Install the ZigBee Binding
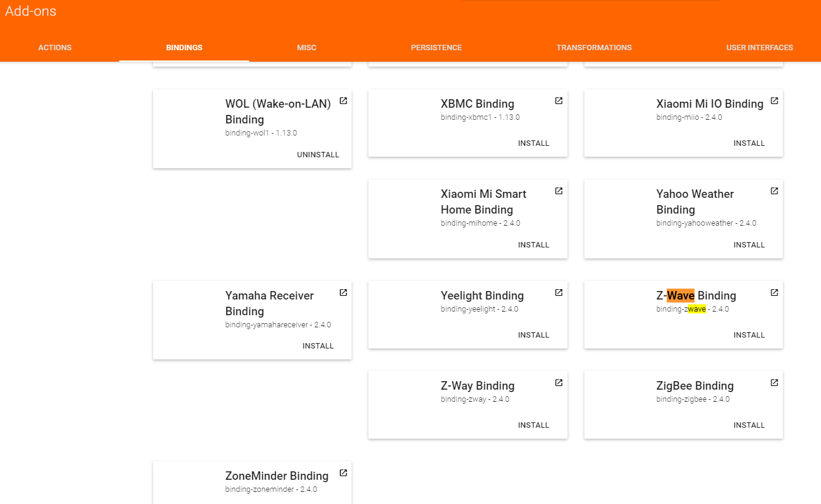This screenshot has width=821, height=504. point(749,425)
